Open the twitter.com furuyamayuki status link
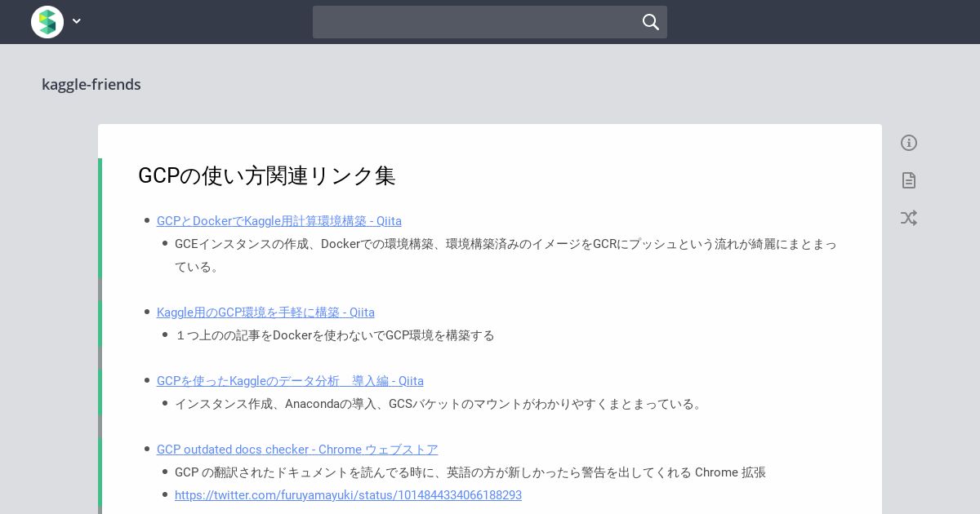980x514 pixels. coord(348,495)
